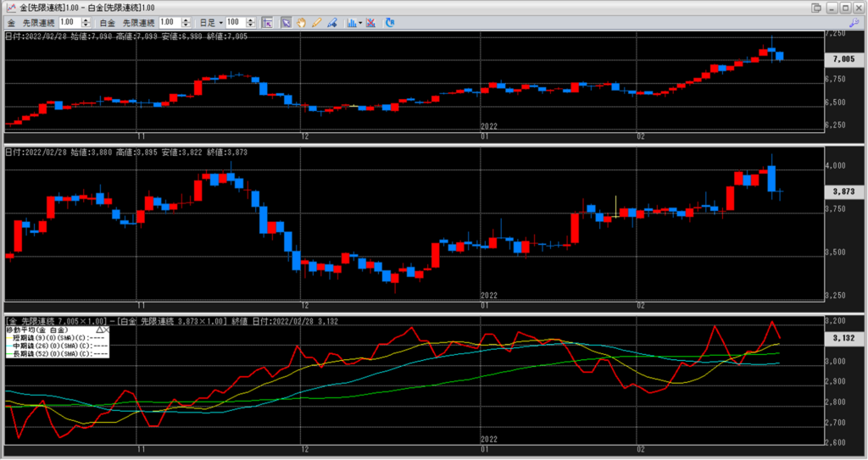The image size is (868, 460).
Task: Close the 移動平均 legend box
Action: pyautogui.click(x=108, y=330)
